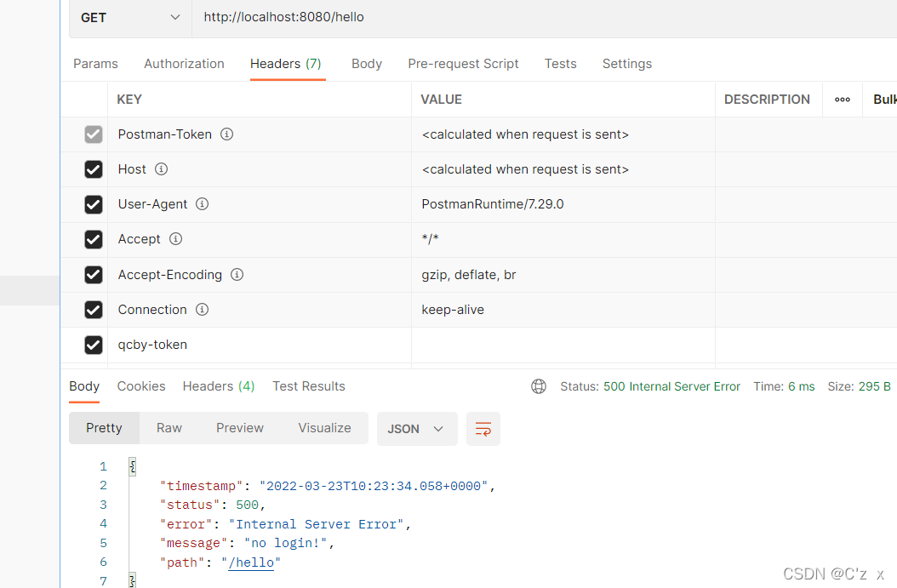Switch response view to Raw
This screenshot has height=588, width=897.
click(x=169, y=428)
